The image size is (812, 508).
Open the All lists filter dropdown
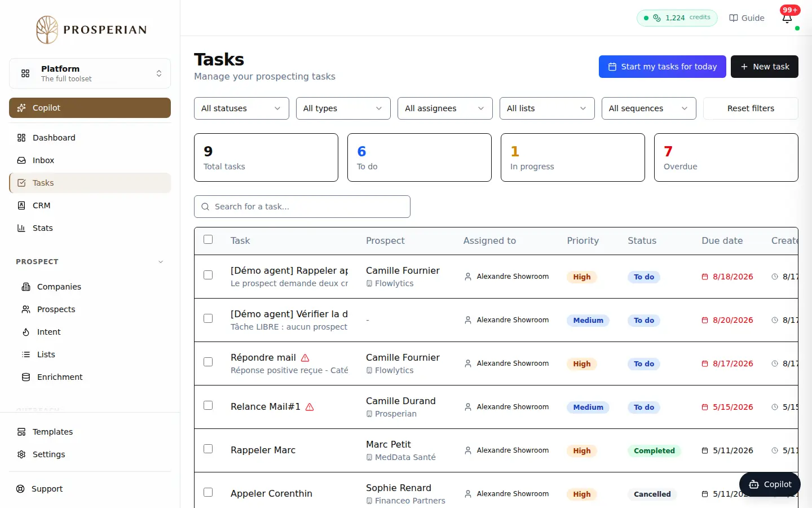click(x=547, y=108)
